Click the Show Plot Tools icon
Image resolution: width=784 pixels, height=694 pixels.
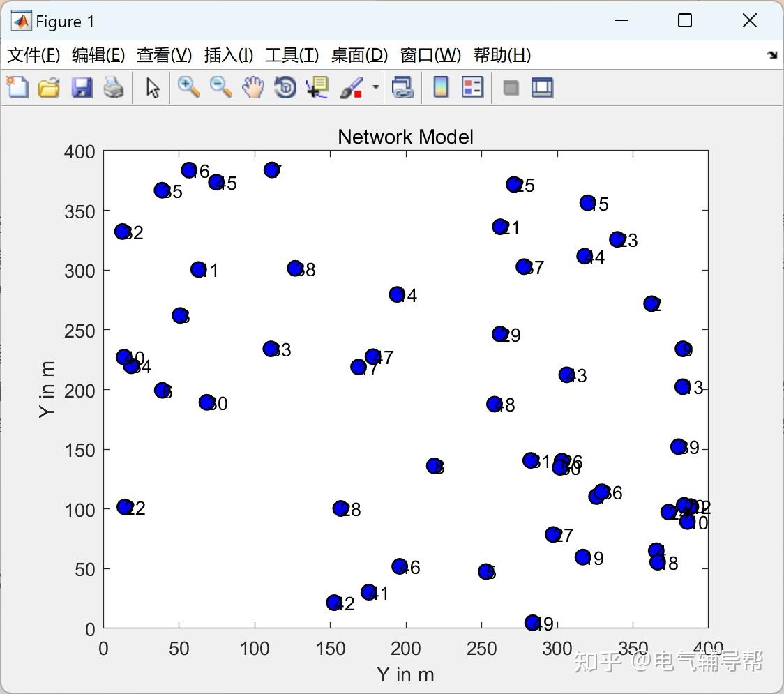[x=542, y=87]
